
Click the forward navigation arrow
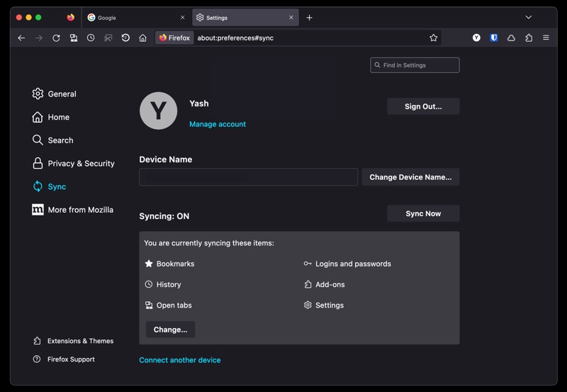coord(39,38)
